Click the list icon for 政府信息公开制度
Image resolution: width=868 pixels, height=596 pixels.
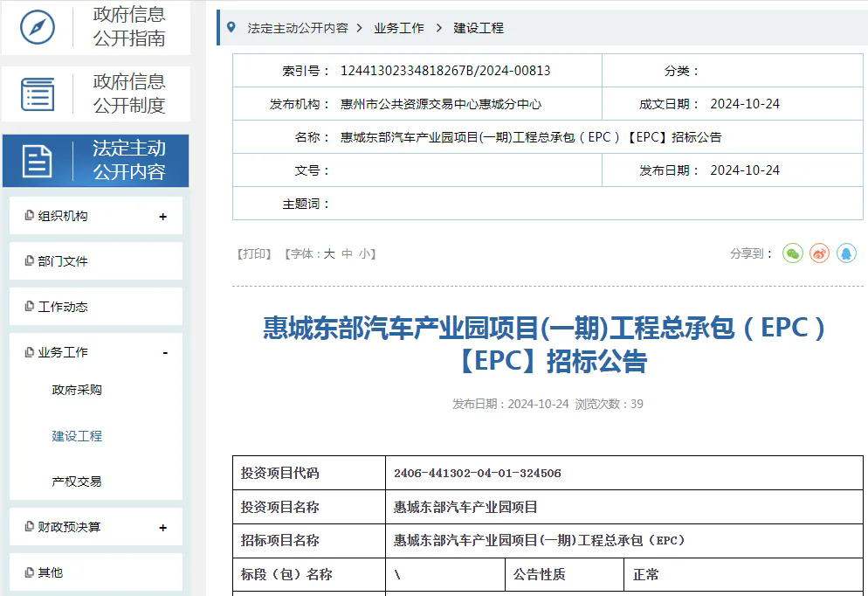tap(38, 94)
